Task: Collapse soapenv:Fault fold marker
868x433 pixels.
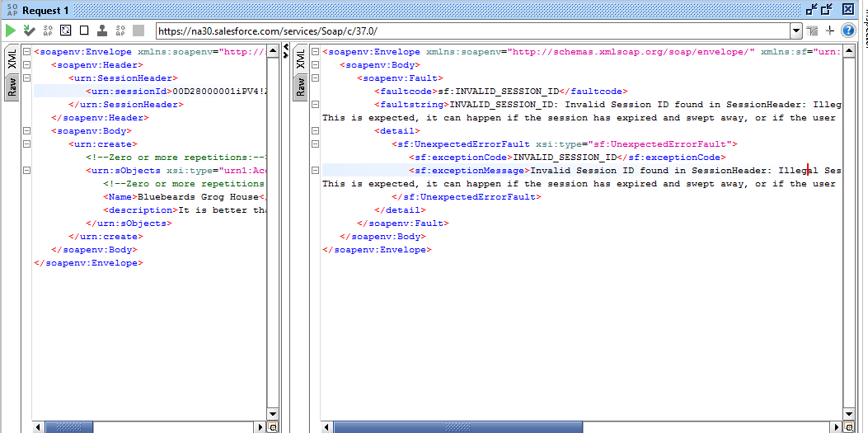Action: point(315,78)
